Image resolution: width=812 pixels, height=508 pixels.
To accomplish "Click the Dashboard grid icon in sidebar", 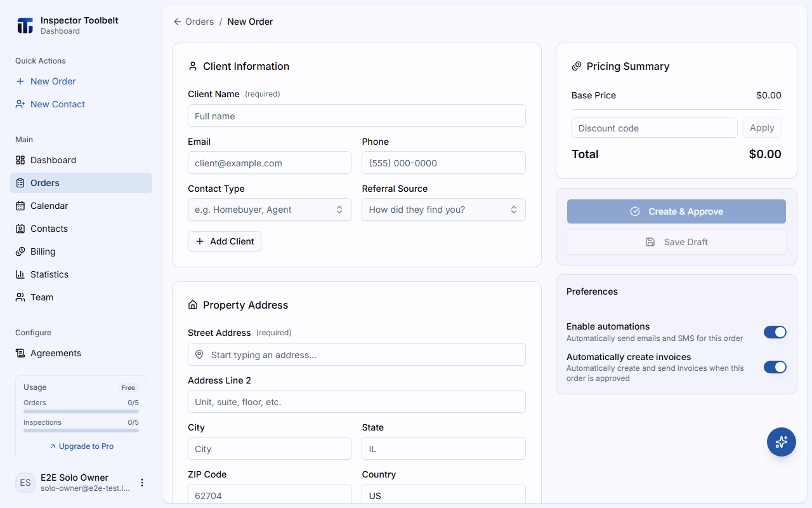I will click(x=20, y=160).
